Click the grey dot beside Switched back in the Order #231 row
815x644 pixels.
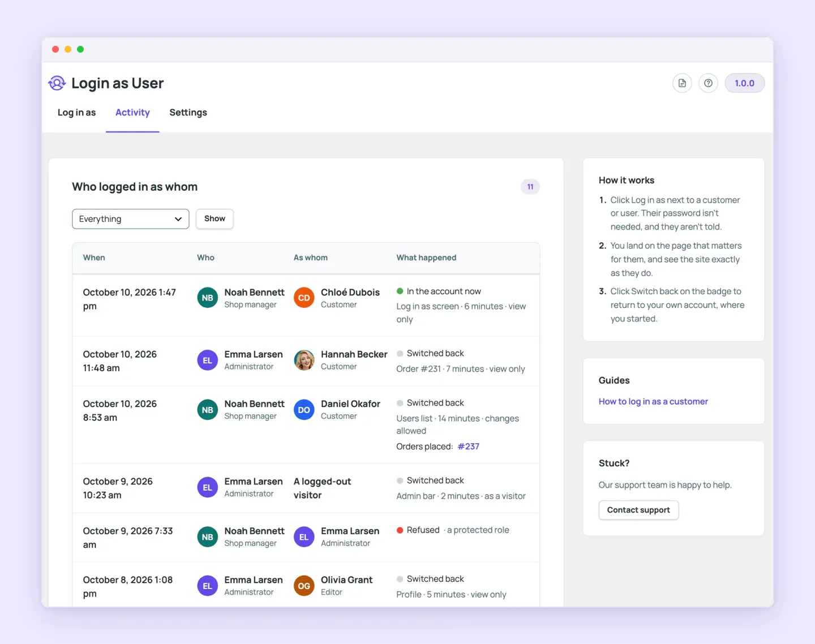pyautogui.click(x=400, y=354)
